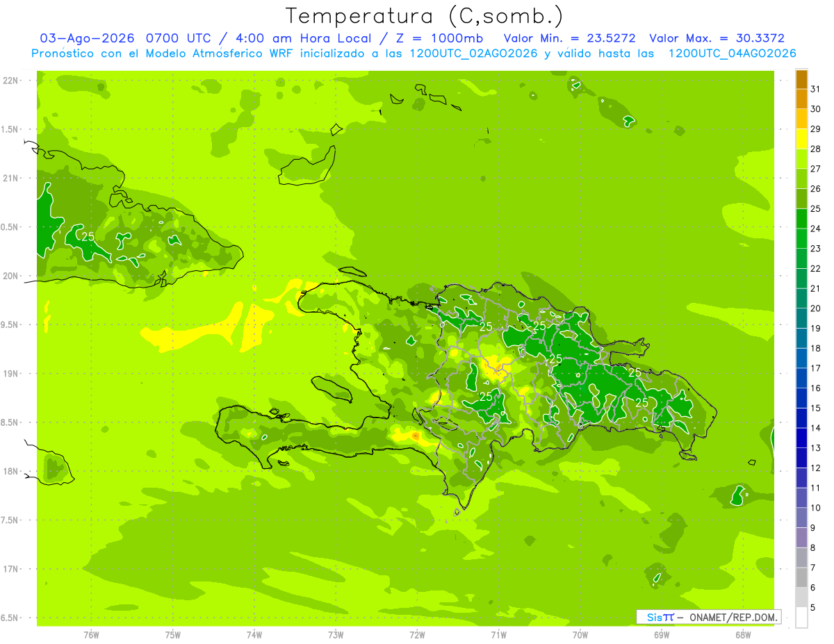834x644 pixels.
Task: Click the "18N" latitude label
Action: (12, 471)
